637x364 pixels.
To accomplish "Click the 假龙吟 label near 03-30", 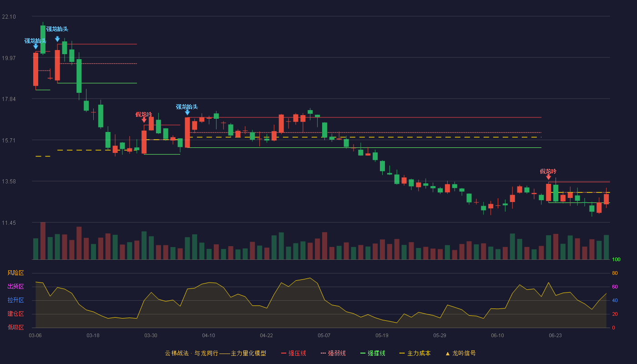I will 144,115.
